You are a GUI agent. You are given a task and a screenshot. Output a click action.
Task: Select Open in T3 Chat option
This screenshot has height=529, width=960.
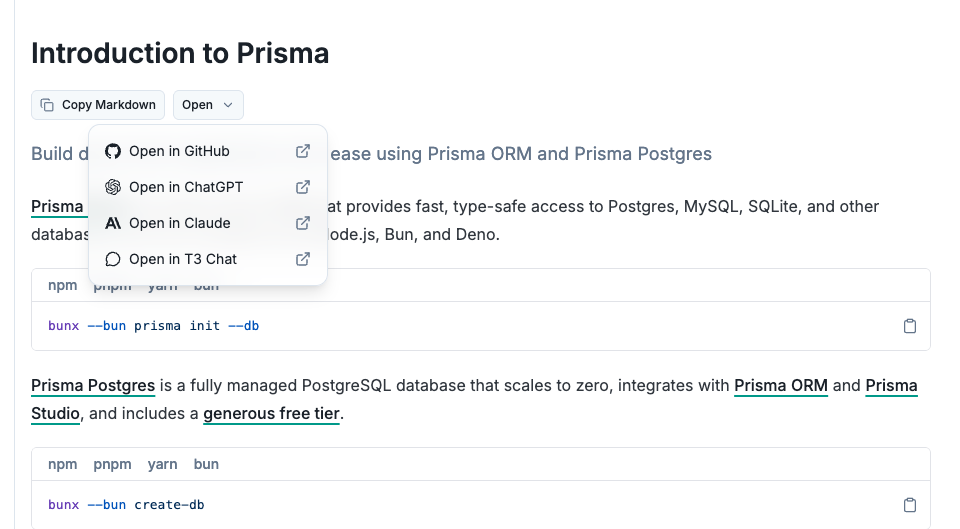tap(183, 259)
